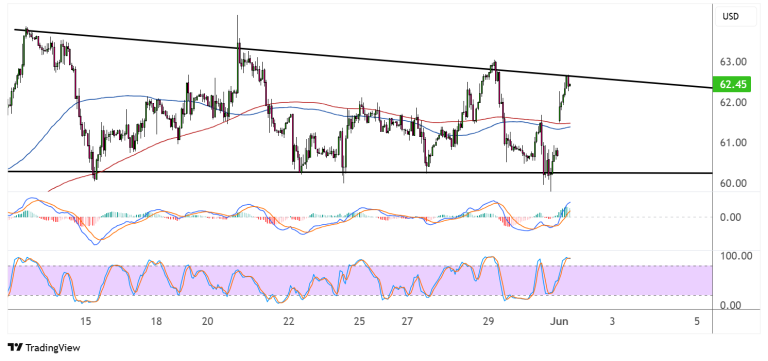The width and height of the screenshot is (768, 361).
Task: Select the 62.00 price axis label
Action: pos(733,103)
